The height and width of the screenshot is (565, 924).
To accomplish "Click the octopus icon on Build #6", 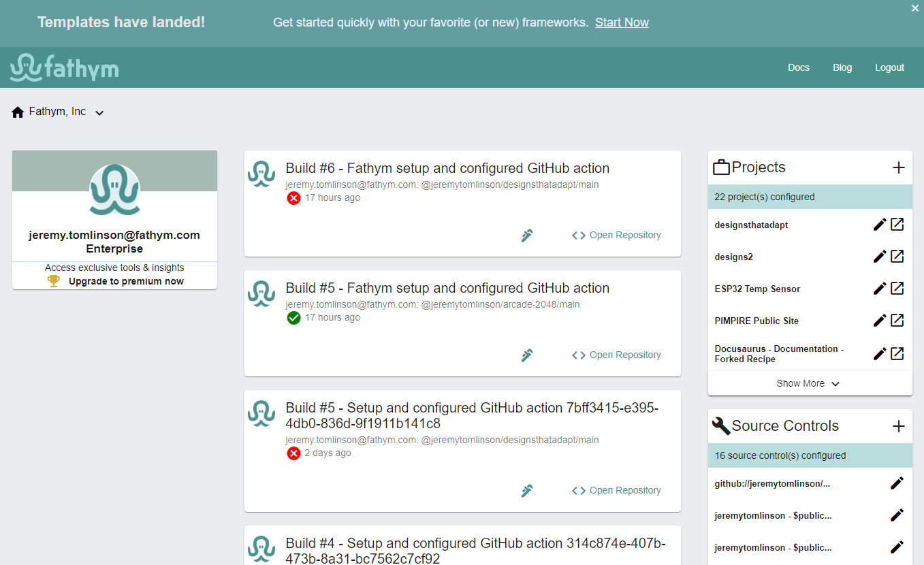I will pos(261,174).
